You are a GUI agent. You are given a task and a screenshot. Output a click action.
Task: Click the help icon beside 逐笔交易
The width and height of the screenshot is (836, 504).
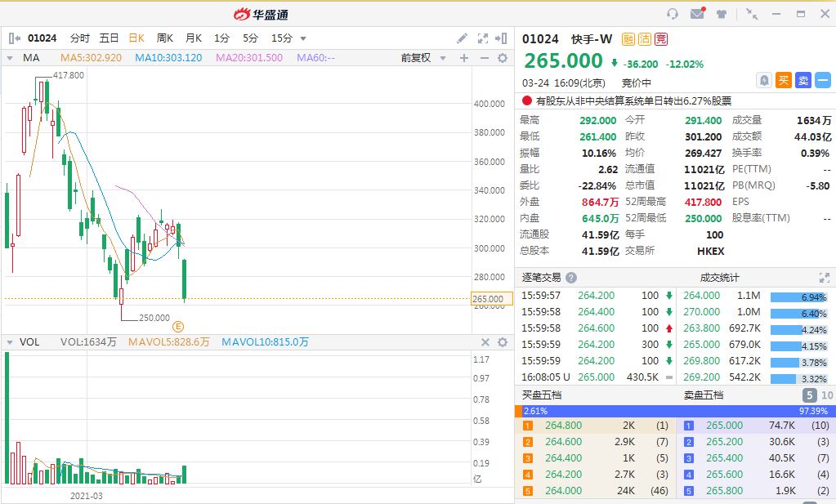click(571, 278)
